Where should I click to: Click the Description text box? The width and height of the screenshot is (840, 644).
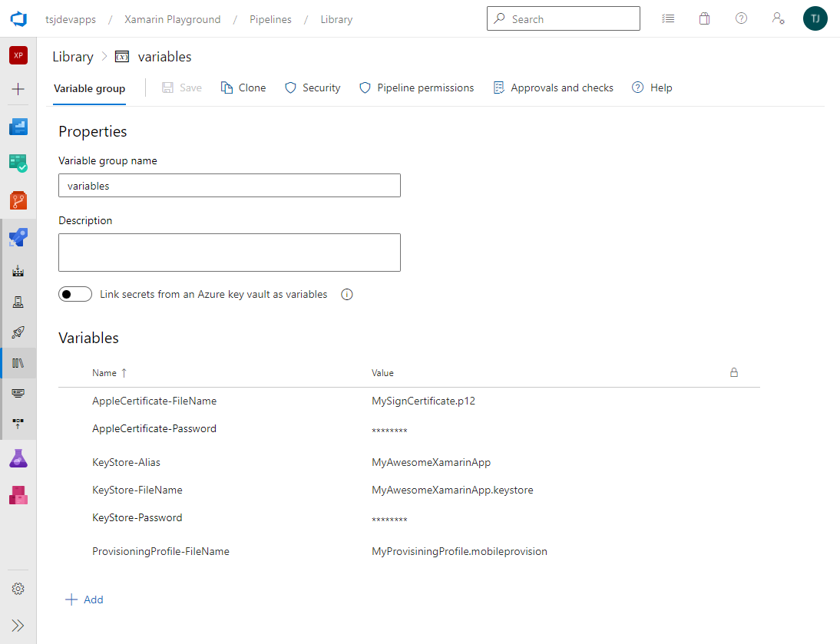tap(230, 253)
